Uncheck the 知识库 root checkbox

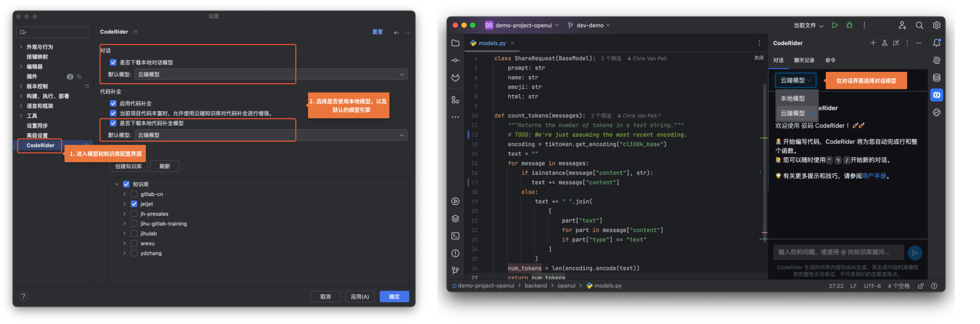pos(126,184)
